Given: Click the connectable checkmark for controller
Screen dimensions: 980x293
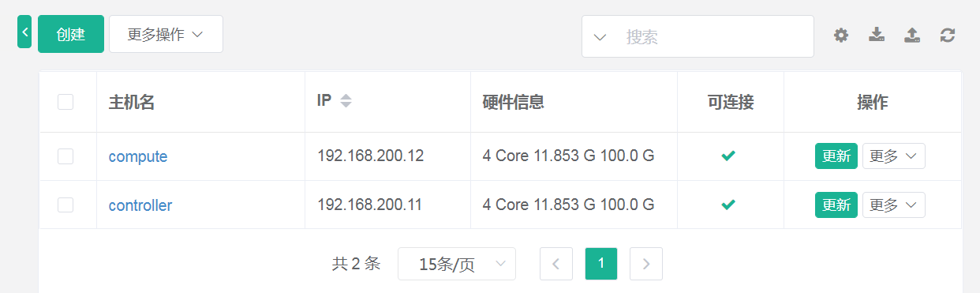Looking at the screenshot, I should coord(728,205).
